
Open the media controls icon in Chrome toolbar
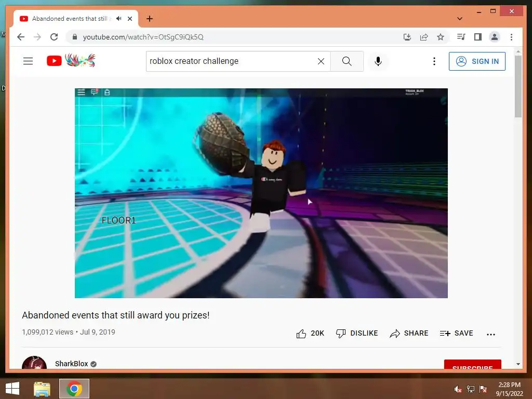pos(461,37)
